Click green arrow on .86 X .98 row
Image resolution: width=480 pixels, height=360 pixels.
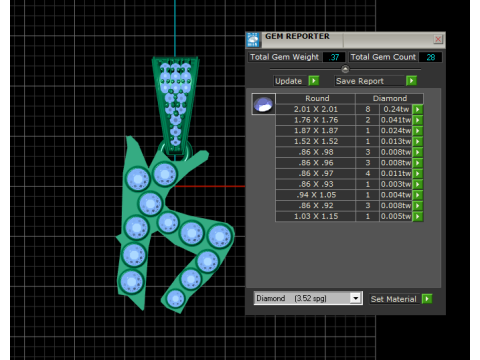click(x=418, y=152)
